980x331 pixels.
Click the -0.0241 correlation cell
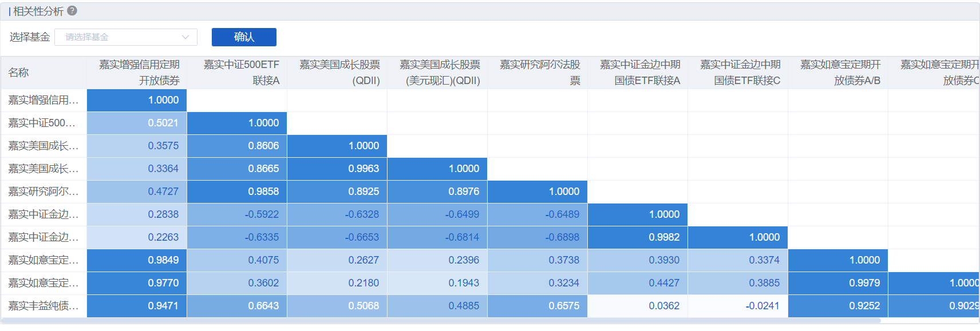tap(762, 306)
